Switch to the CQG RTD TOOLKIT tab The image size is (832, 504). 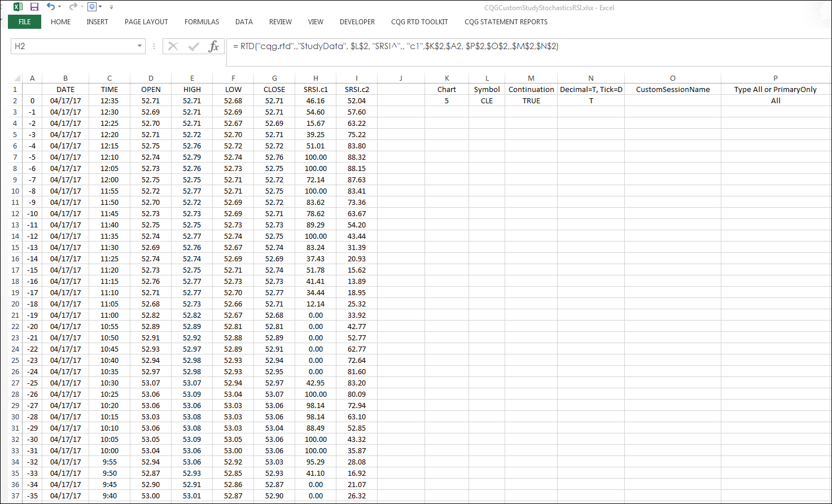point(419,22)
